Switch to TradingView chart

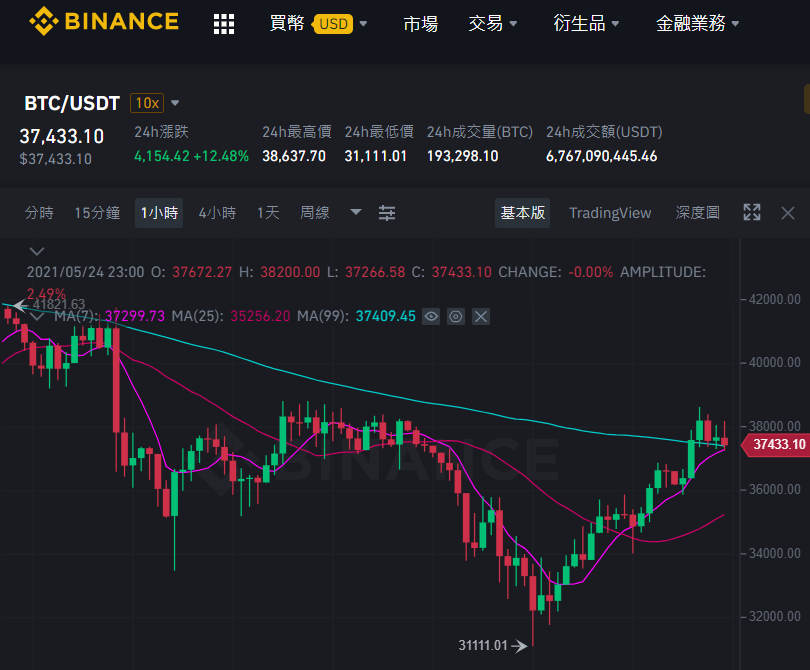click(610, 213)
